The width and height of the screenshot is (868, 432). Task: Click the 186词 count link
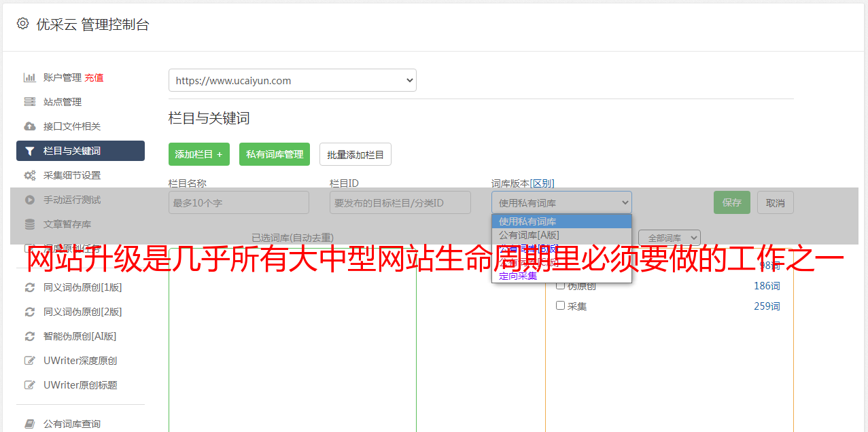(767, 286)
